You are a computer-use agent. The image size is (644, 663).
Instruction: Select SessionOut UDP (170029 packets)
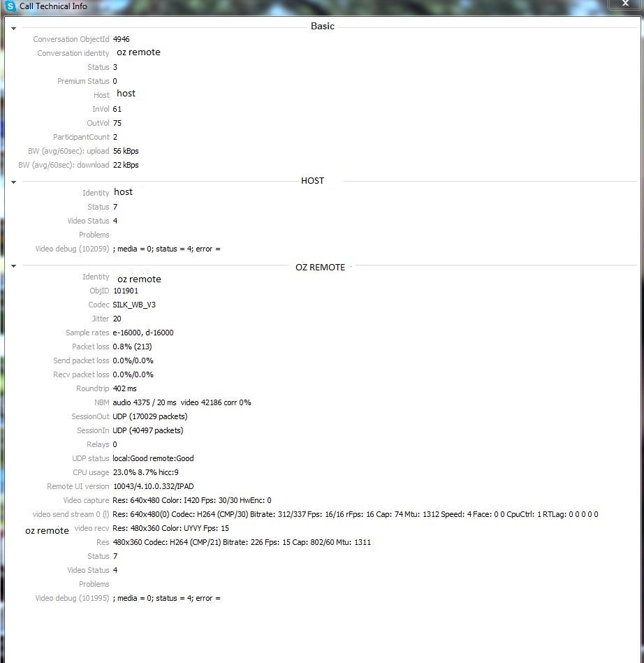(x=150, y=416)
